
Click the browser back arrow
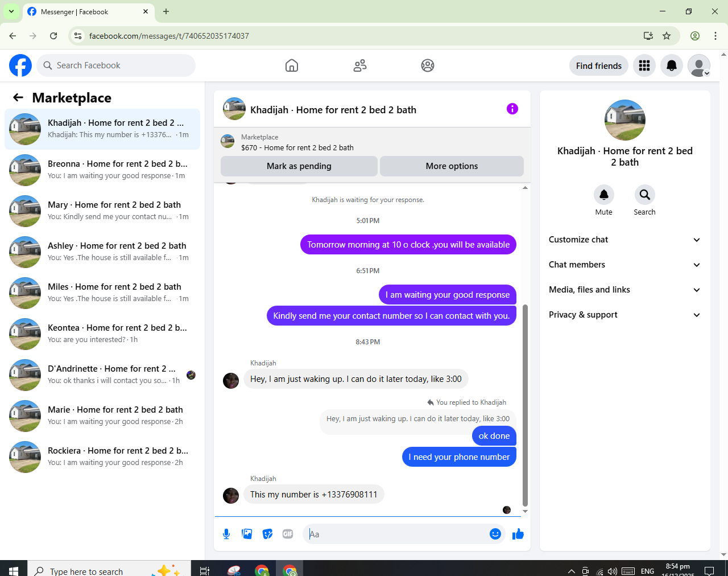coord(13,36)
